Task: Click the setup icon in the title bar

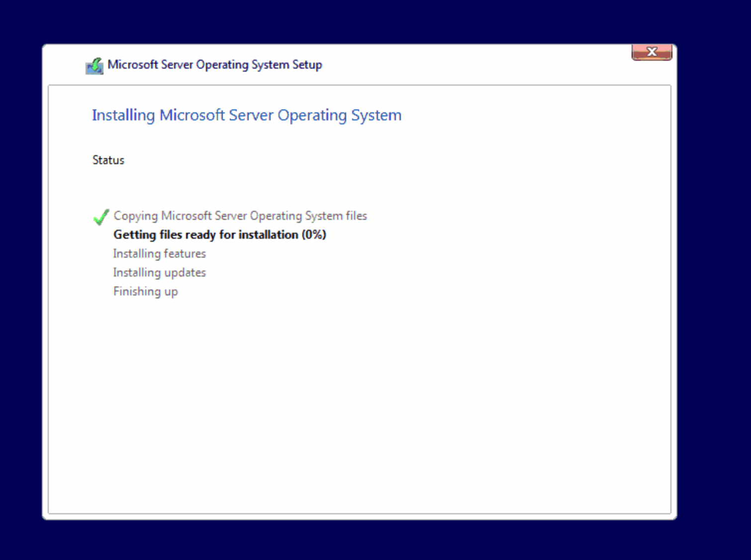Action: [x=94, y=66]
